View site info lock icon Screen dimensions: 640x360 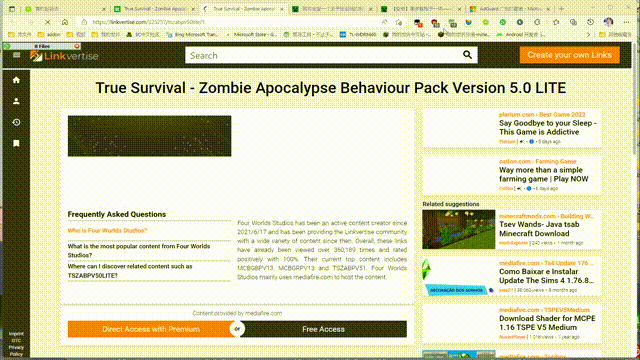84,22
